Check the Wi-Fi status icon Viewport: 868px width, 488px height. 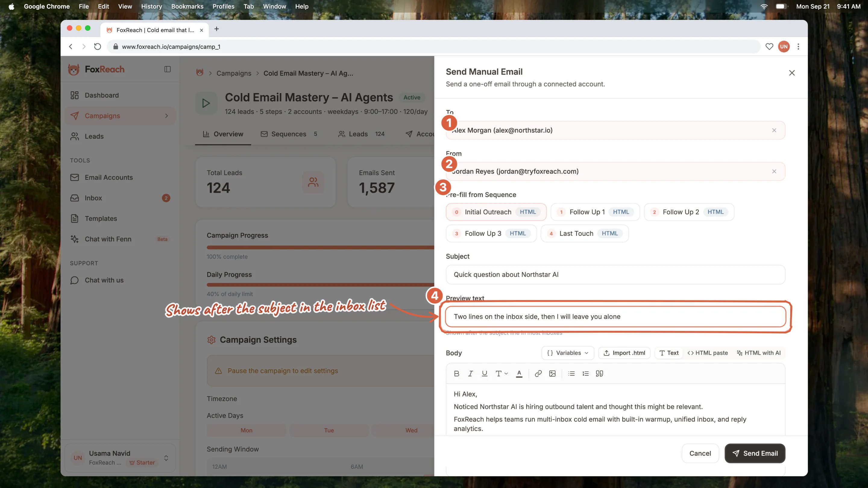764,6
